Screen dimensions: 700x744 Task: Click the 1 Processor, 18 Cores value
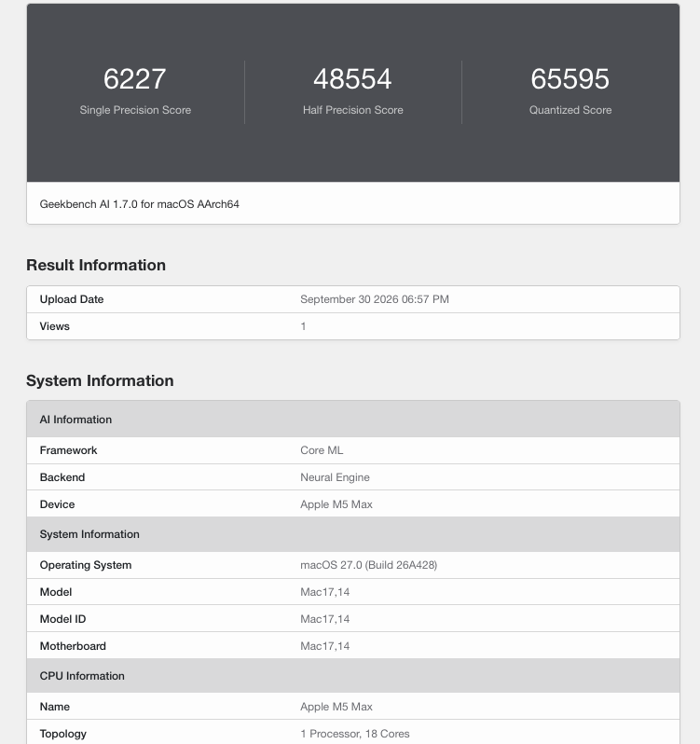tap(355, 734)
